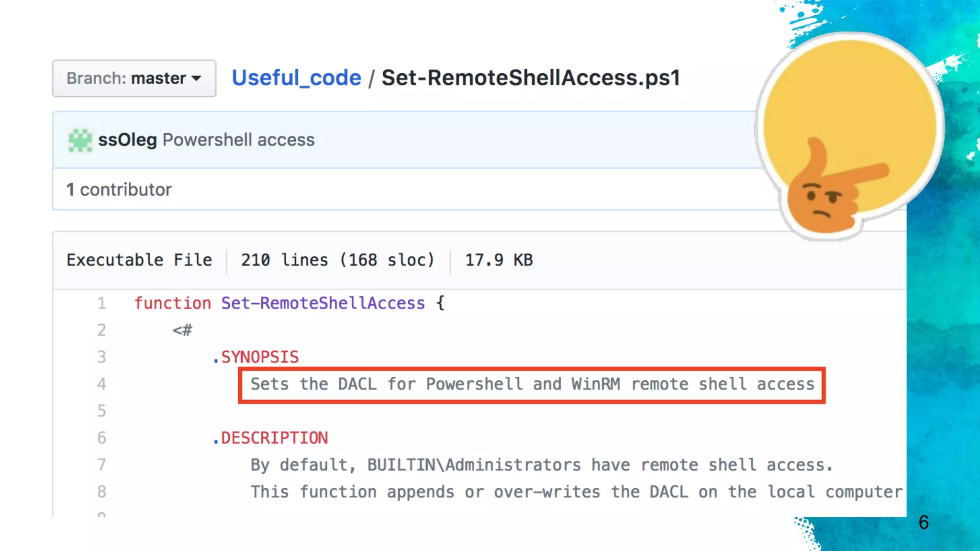The width and height of the screenshot is (980, 551).
Task: Click the 17.9 KB file size
Action: coord(499,260)
